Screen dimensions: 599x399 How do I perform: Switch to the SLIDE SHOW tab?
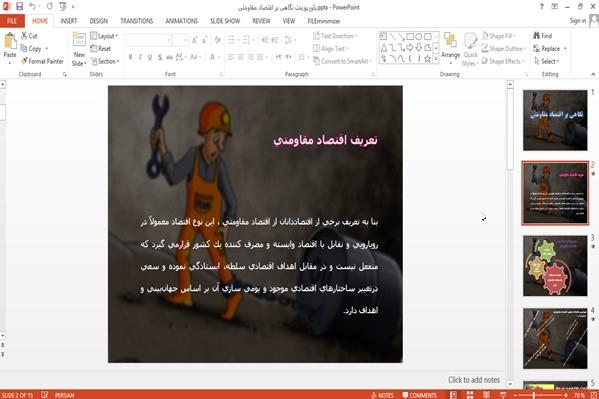[225, 21]
